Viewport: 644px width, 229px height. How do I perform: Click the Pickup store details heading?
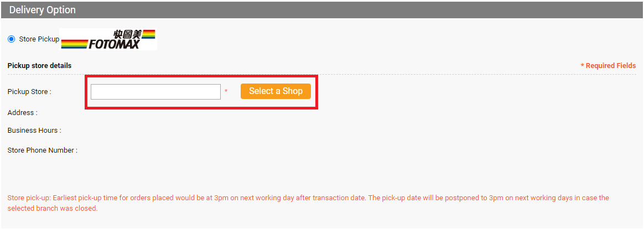click(39, 65)
